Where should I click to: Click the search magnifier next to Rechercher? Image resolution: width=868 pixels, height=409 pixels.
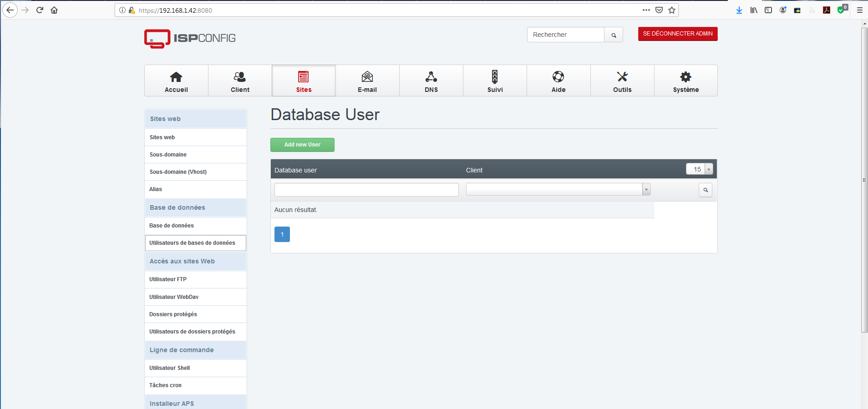tap(614, 35)
